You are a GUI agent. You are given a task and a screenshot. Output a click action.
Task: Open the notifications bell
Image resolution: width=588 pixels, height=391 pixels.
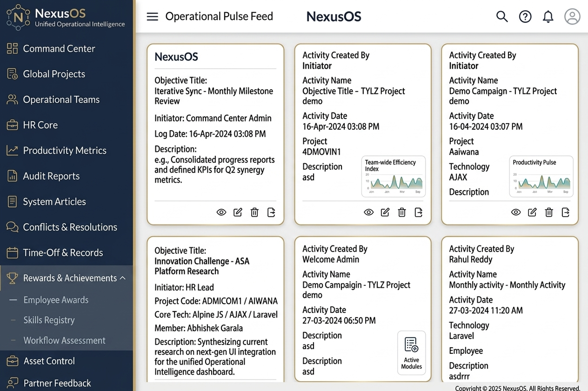tap(548, 17)
